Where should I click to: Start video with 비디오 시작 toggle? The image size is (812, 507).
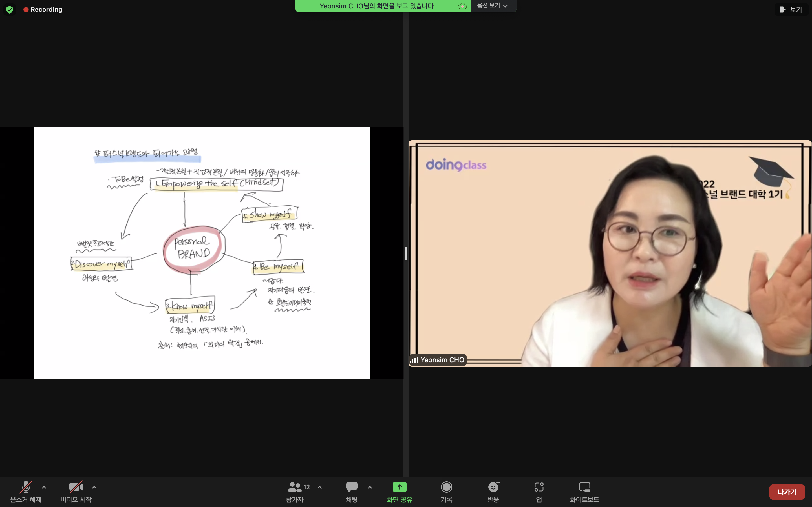[76, 487]
